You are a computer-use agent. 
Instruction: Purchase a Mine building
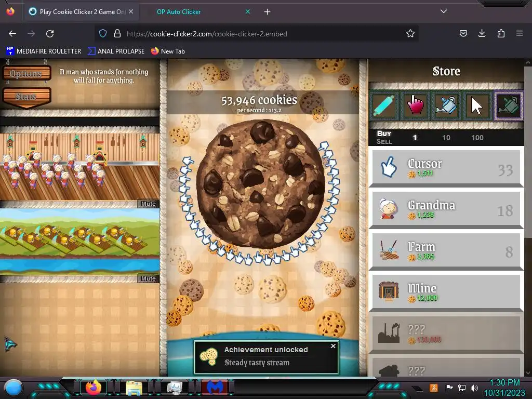(446, 292)
